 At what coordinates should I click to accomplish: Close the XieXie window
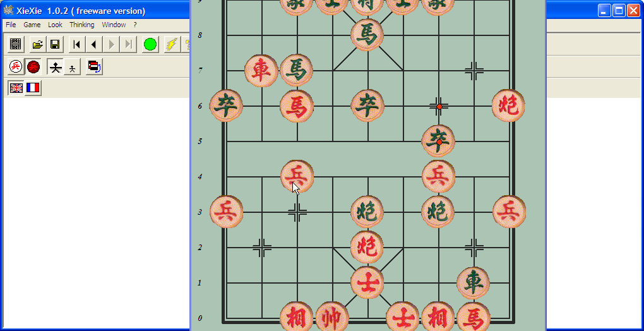click(x=633, y=11)
